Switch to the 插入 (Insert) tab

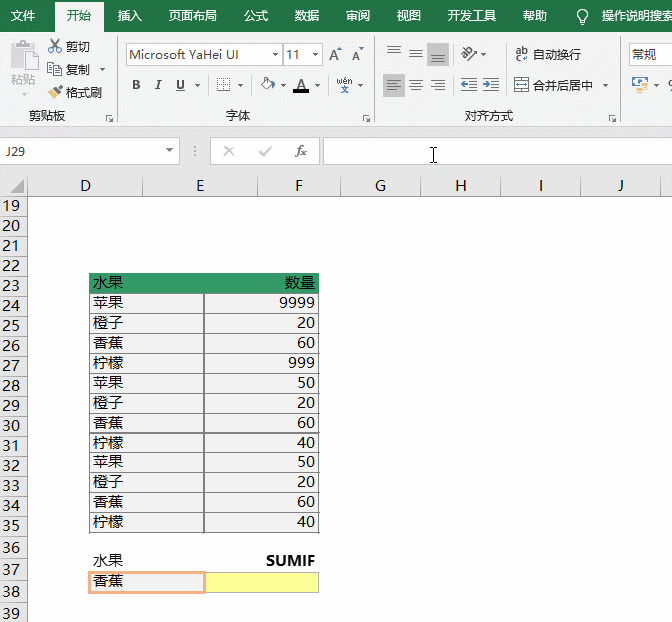coord(130,16)
